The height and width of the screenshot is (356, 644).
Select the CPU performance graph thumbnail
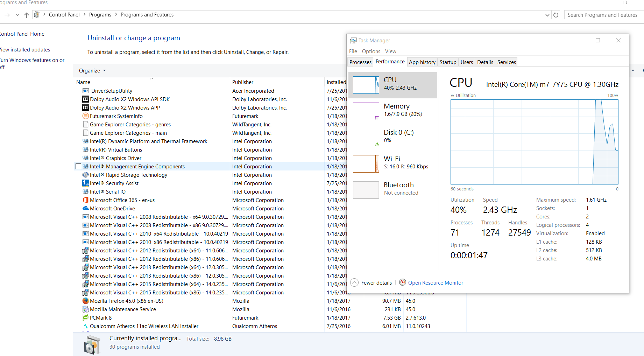[x=366, y=85]
